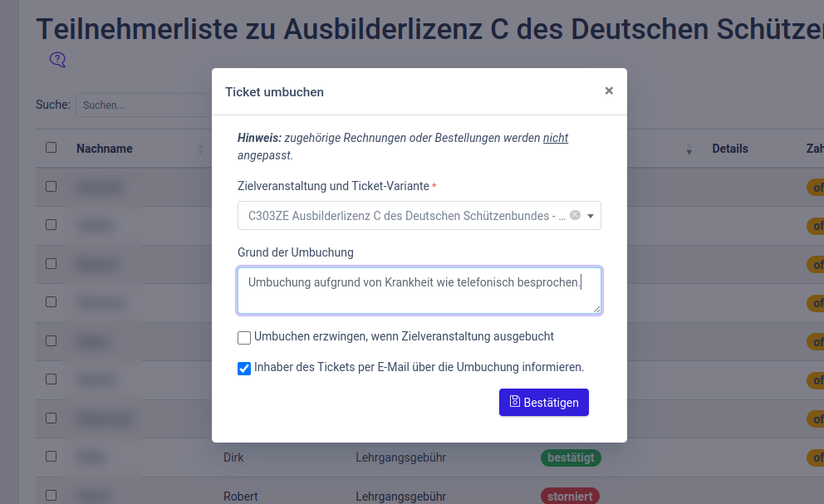This screenshot has height=504, width=824.
Task: Enable Umbuchen erzwingen checkbox
Action: point(244,337)
